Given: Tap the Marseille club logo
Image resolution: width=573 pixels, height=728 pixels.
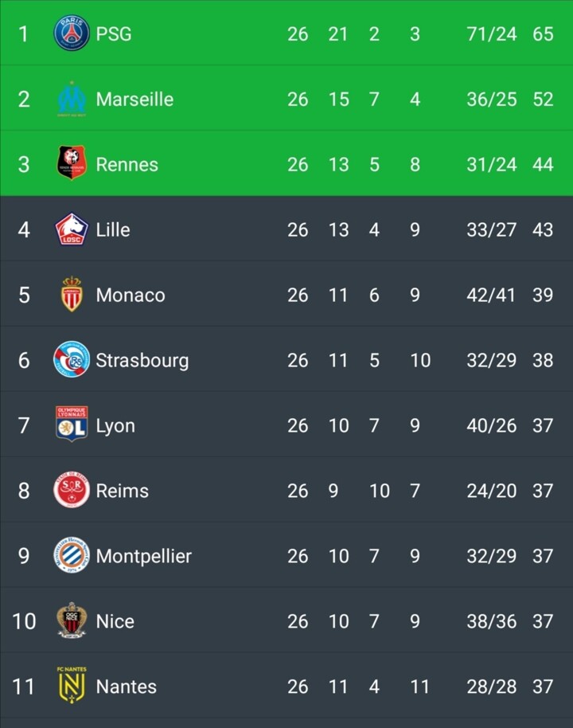Looking at the screenshot, I should pyautogui.click(x=72, y=99).
